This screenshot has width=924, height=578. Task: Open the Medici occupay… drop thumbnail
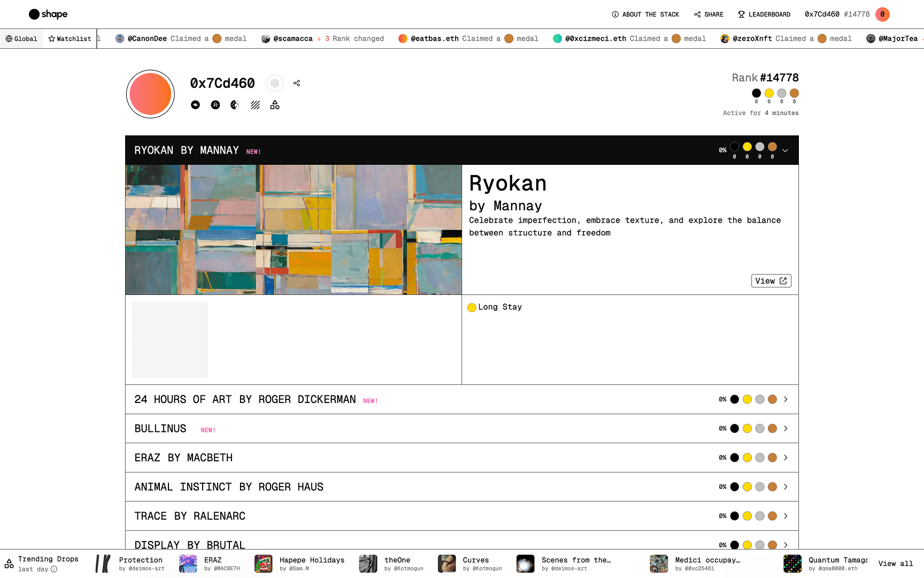pos(659,564)
